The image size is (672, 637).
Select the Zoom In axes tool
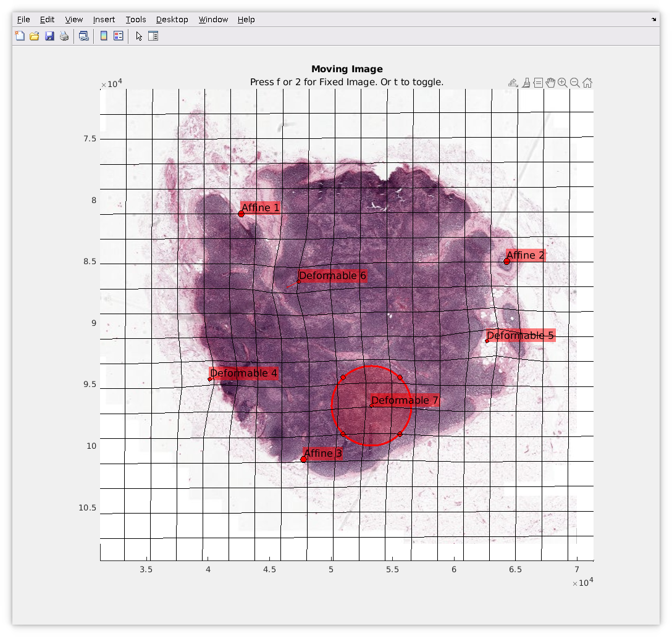pos(563,83)
